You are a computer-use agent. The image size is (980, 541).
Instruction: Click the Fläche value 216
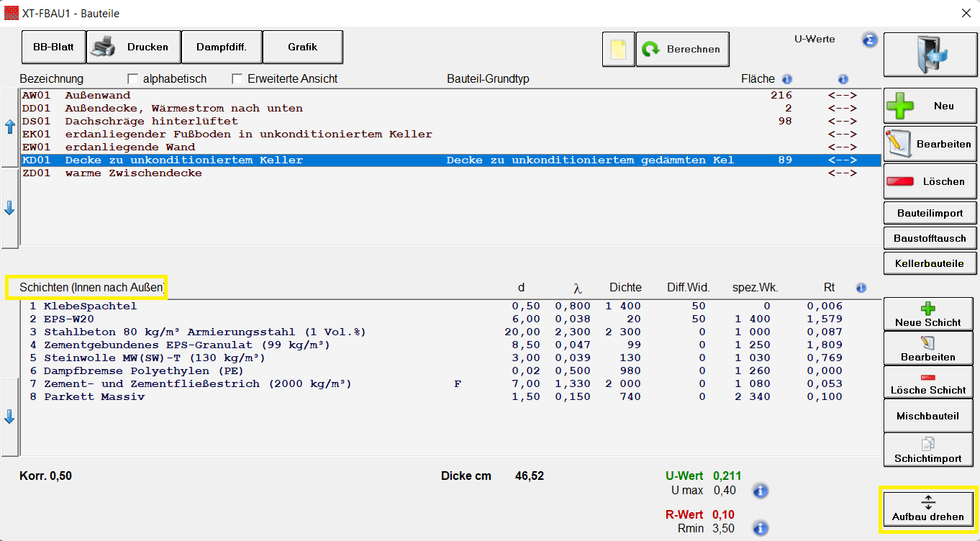tap(781, 96)
